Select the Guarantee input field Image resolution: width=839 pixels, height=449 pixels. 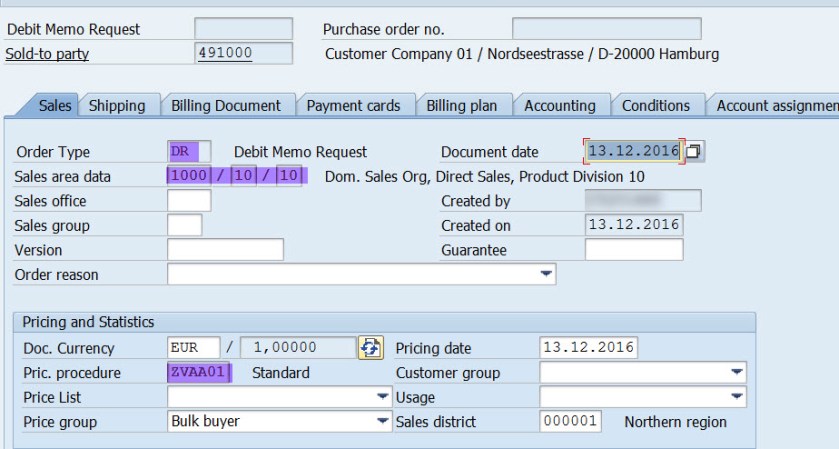(x=633, y=250)
